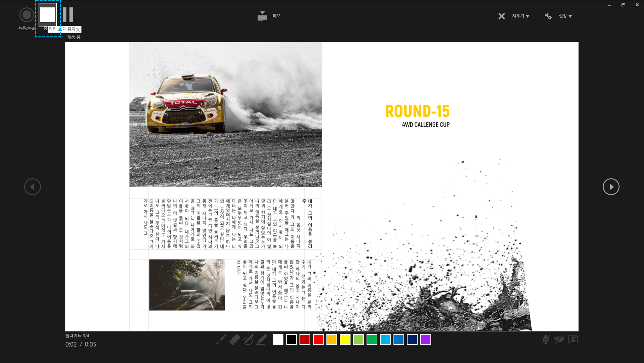Expand the 지우기 dropdown
The height and width of the screenshot is (363, 644).
click(521, 16)
